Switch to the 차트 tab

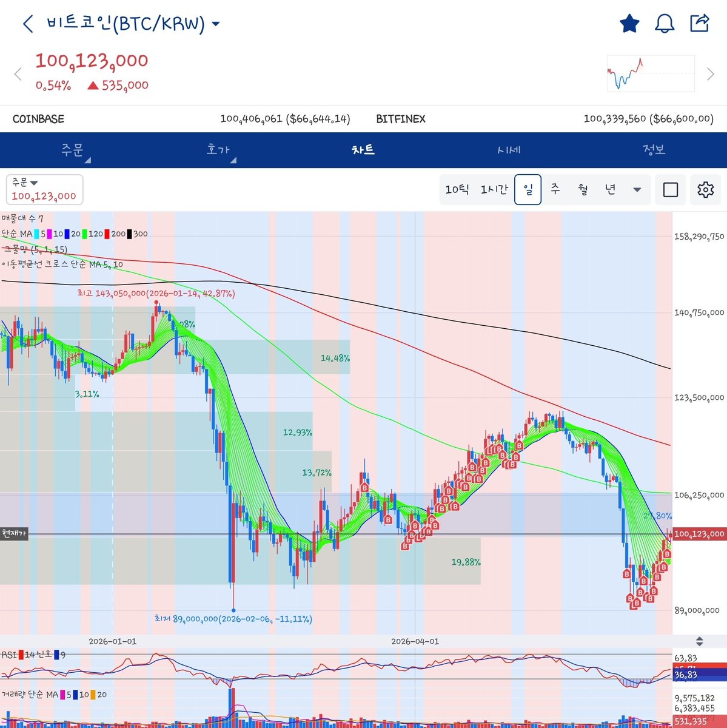pyautogui.click(x=363, y=150)
